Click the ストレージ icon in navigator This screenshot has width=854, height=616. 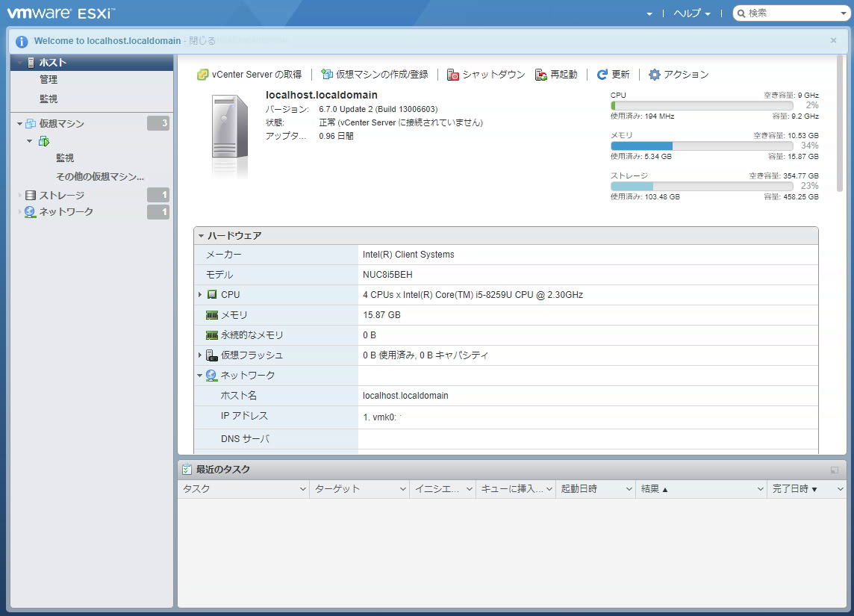31,195
